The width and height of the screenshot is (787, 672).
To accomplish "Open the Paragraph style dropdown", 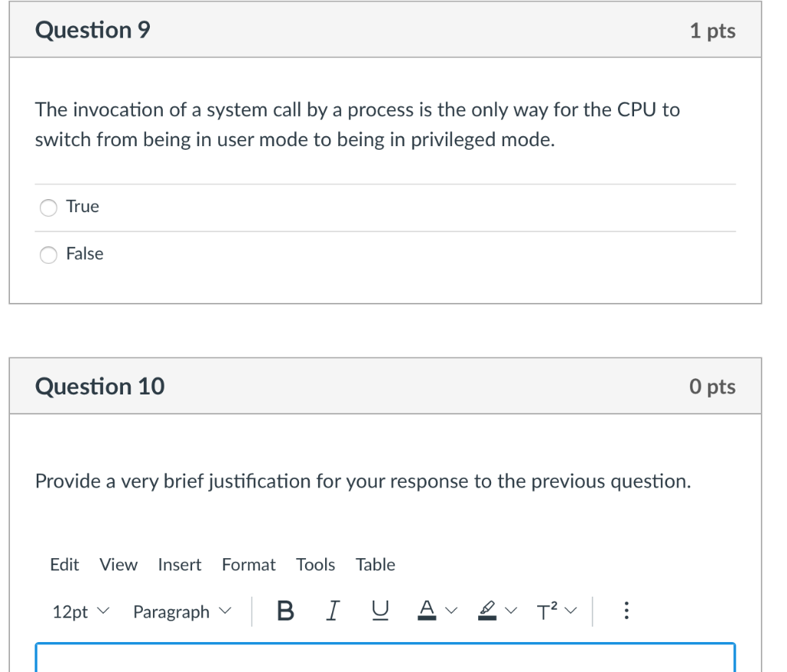I will pyautogui.click(x=171, y=611).
